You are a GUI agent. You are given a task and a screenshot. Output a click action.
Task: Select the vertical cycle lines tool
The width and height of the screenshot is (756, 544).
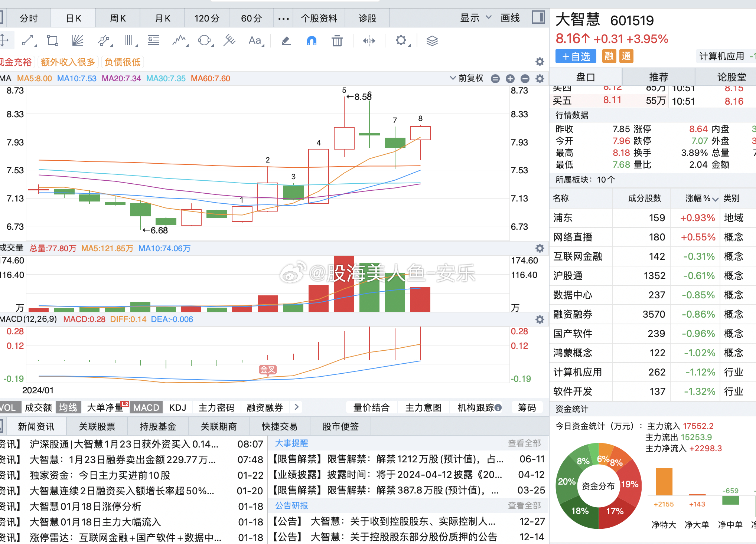tap(130, 40)
